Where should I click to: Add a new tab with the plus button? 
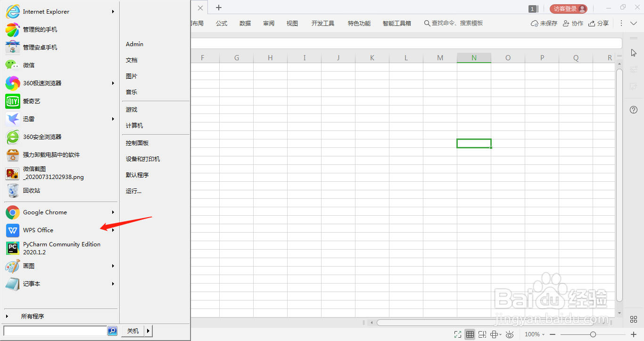[x=219, y=8]
